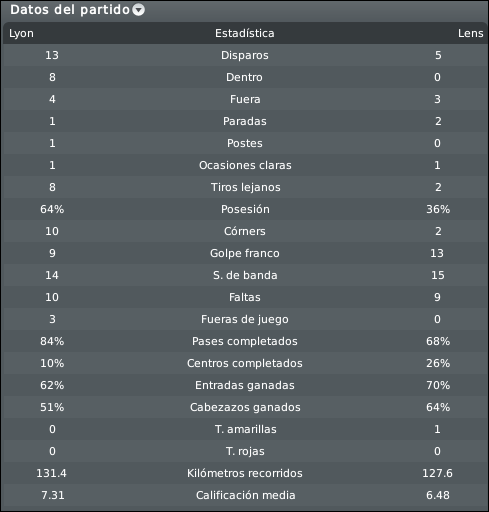The height and width of the screenshot is (512, 489).
Task: Click Lyon's 64% possession value
Action: click(52, 209)
